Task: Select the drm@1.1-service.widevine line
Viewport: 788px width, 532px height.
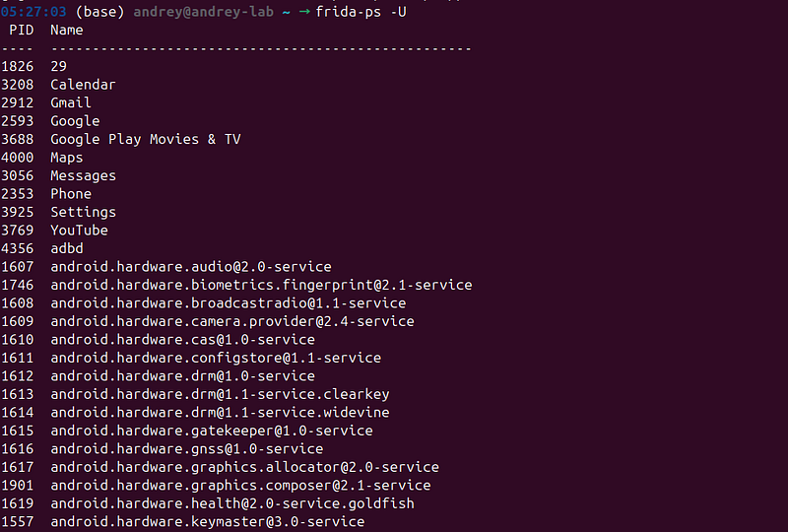Action: (195, 413)
